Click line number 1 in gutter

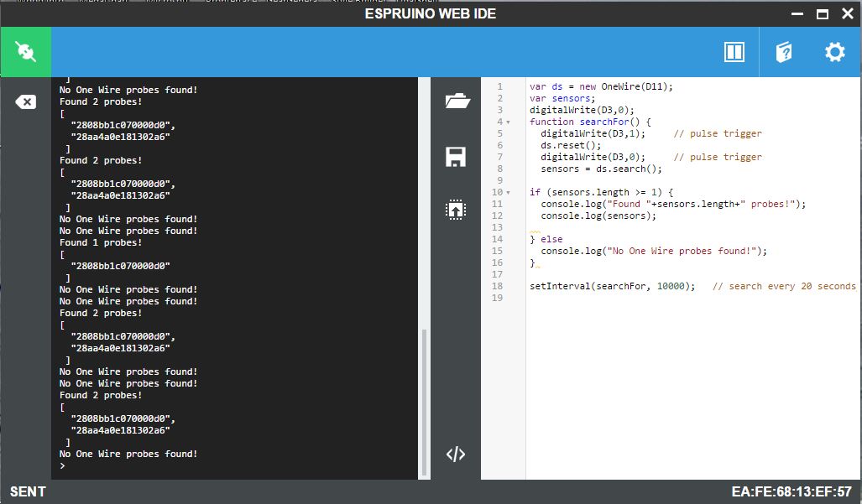499,86
